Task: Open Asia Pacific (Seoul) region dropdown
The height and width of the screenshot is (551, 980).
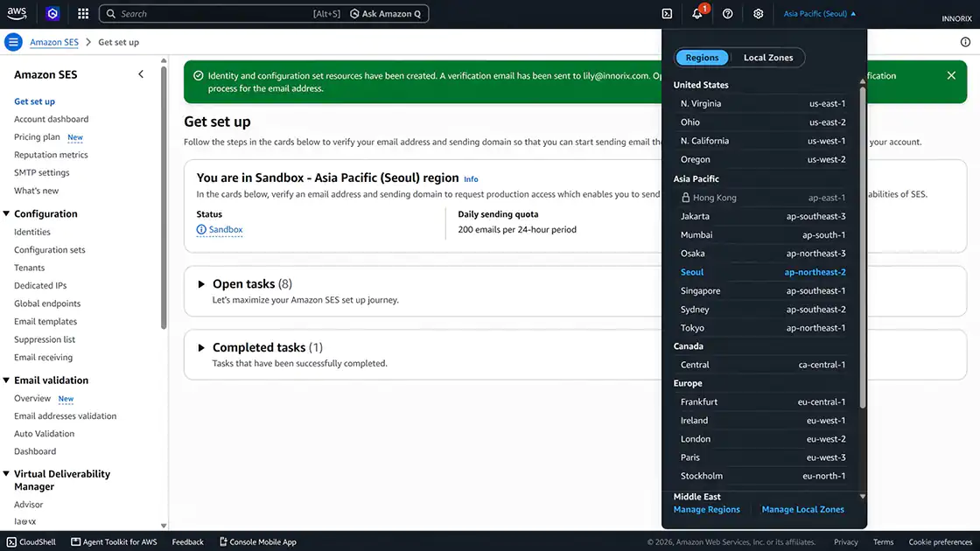Action: 819,13
